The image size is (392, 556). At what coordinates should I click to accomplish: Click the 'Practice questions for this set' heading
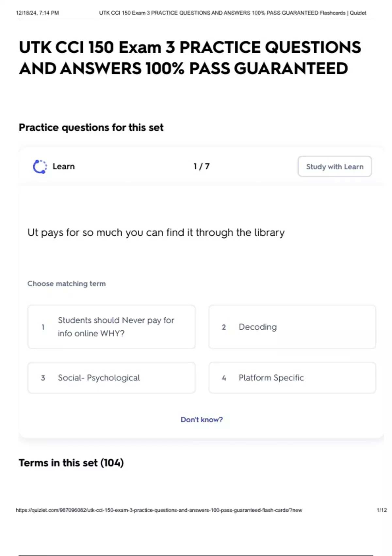pyautogui.click(x=91, y=127)
